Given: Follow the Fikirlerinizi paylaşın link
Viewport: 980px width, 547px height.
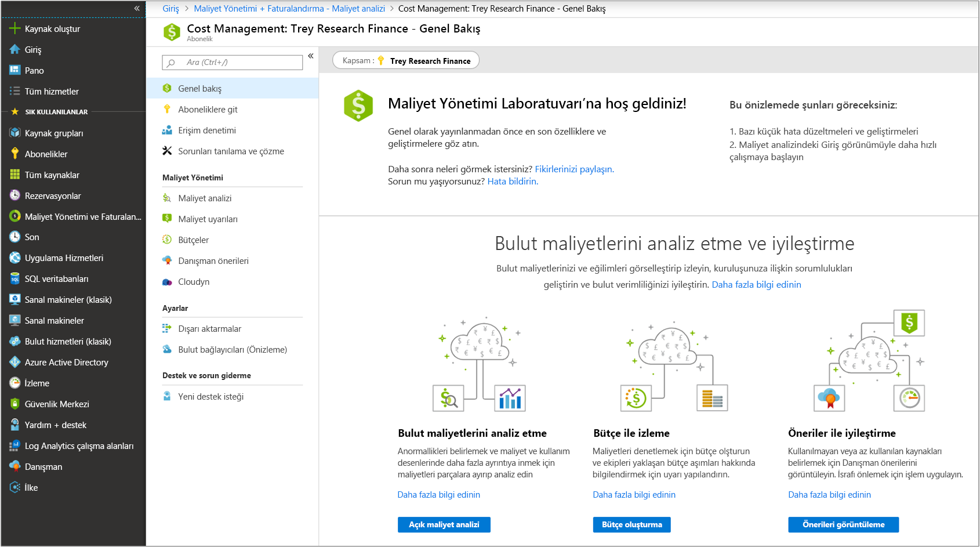Looking at the screenshot, I should (574, 169).
